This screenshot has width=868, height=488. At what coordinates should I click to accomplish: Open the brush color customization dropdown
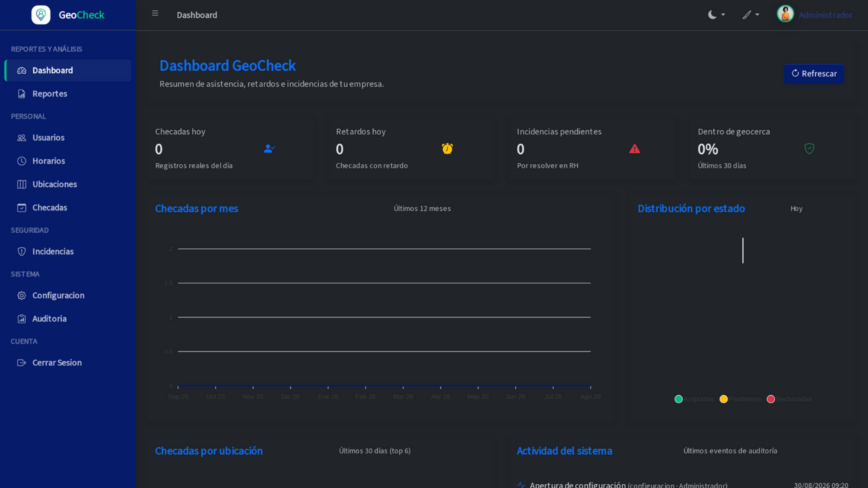pos(751,15)
